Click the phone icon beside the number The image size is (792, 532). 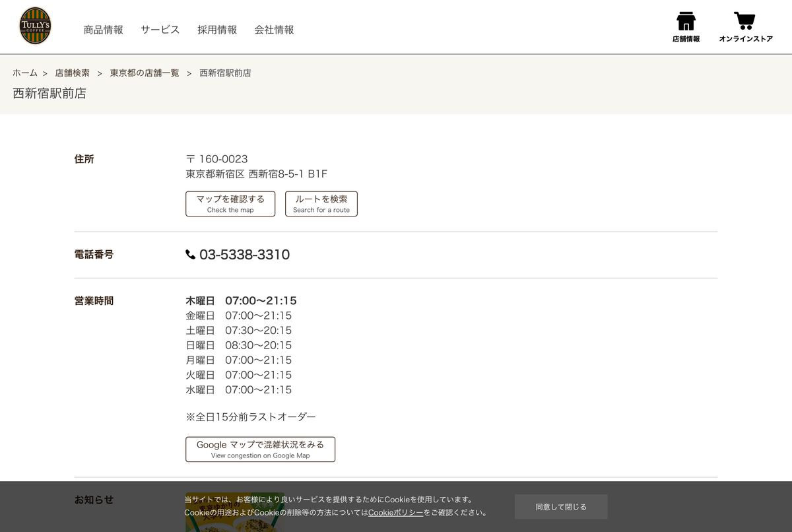[191, 255]
